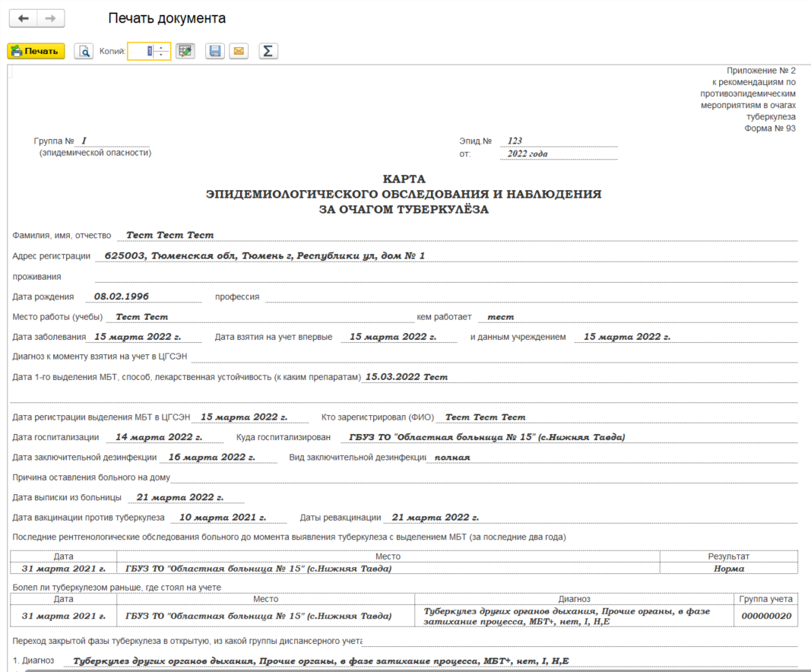Select disinfection type value полная
Image resolution: width=811 pixels, height=672 pixels.
point(451,458)
